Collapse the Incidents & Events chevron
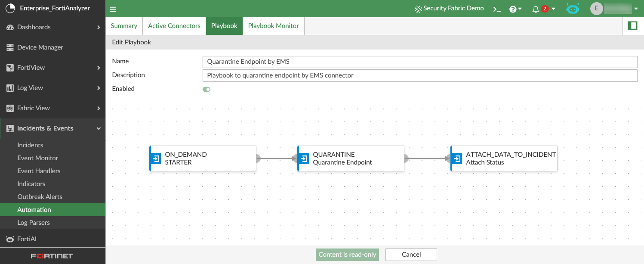The image size is (644, 264). 99,129
